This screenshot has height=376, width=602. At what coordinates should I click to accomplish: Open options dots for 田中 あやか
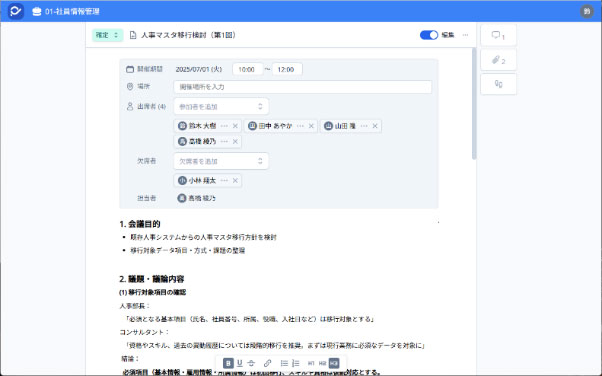pyautogui.click(x=300, y=126)
